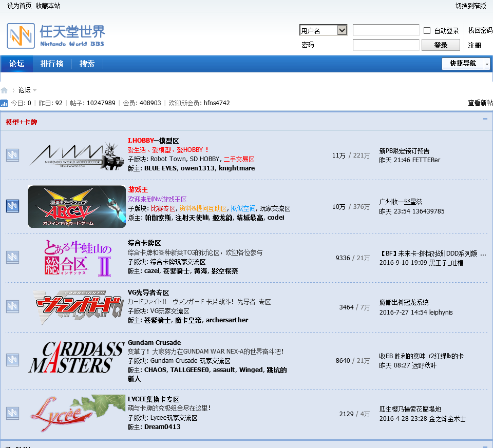
Task: Open the Robot Town sub-forum
Action: [x=168, y=159]
